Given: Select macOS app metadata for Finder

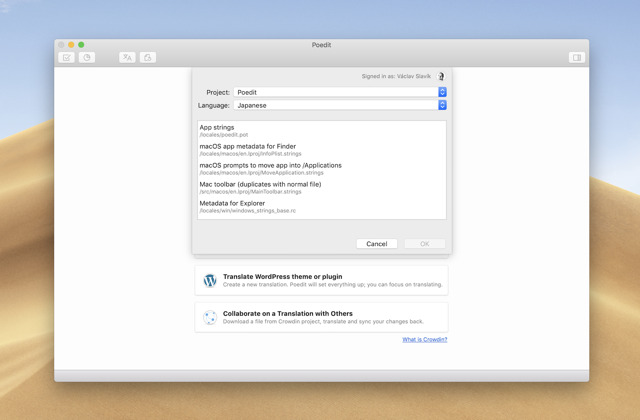Looking at the screenshot, I should tap(322, 149).
